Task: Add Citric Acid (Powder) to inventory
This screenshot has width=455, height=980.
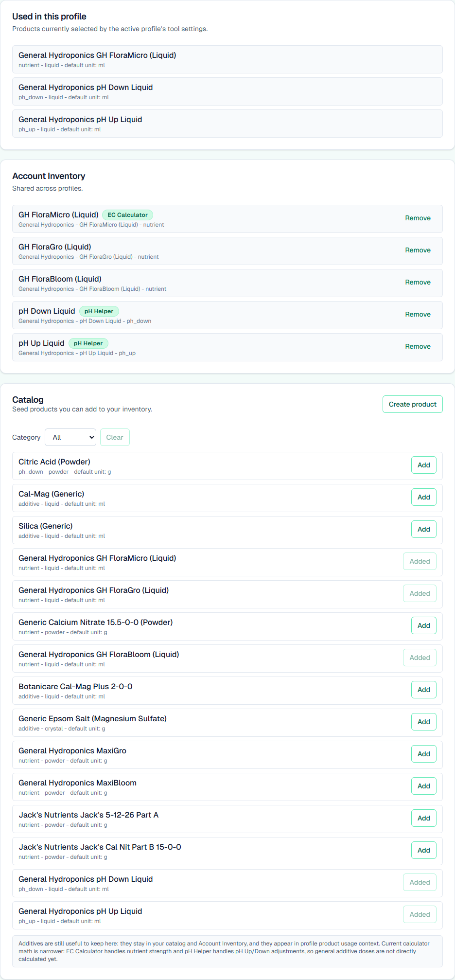Action: pyautogui.click(x=423, y=465)
